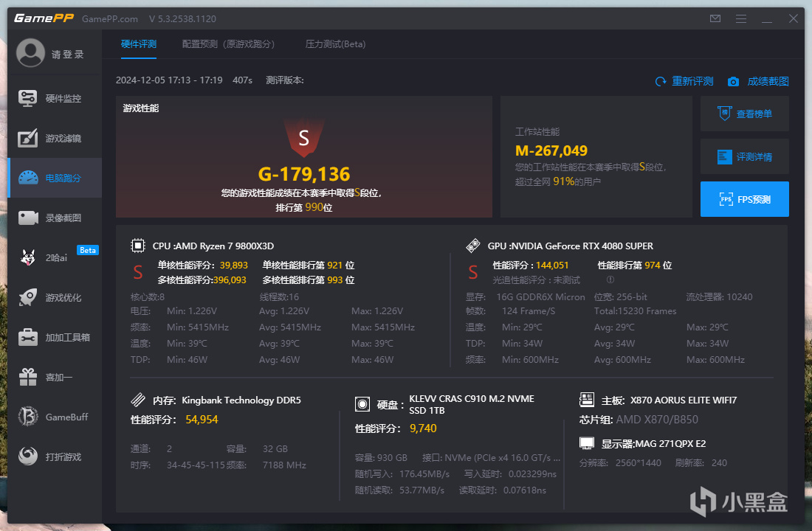Open 游戏滤镜 game filter in sidebar
The width and height of the screenshot is (812, 531).
click(x=55, y=138)
